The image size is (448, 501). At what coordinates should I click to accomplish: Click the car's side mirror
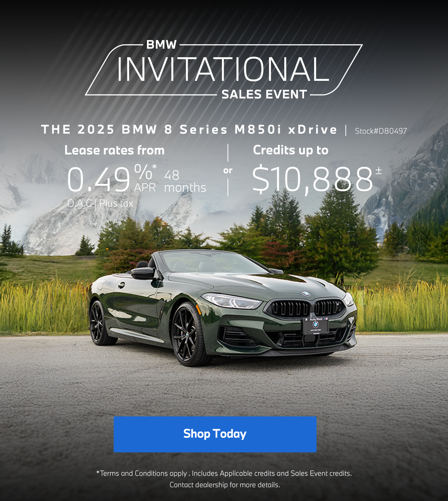[143, 273]
